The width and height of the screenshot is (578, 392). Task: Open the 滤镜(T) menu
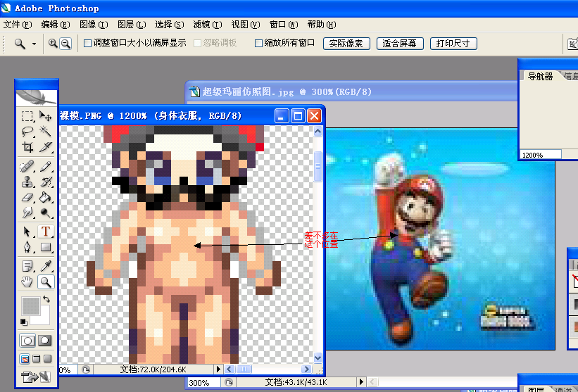208,25
